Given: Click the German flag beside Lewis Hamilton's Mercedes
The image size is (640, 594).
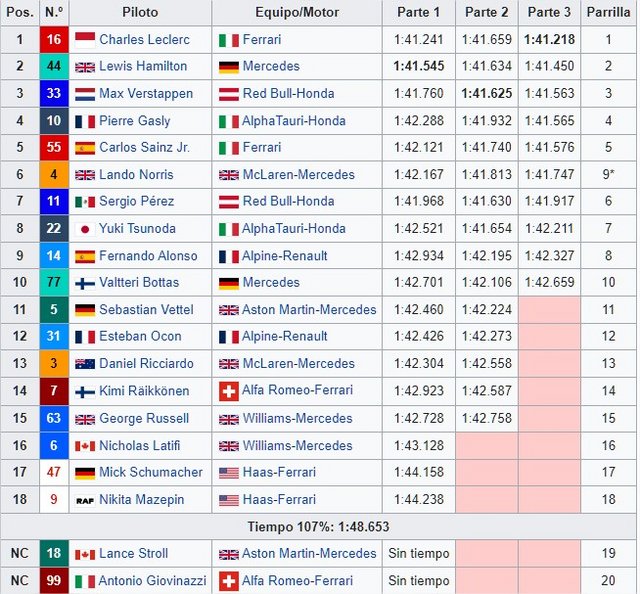Looking at the screenshot, I should [229, 67].
